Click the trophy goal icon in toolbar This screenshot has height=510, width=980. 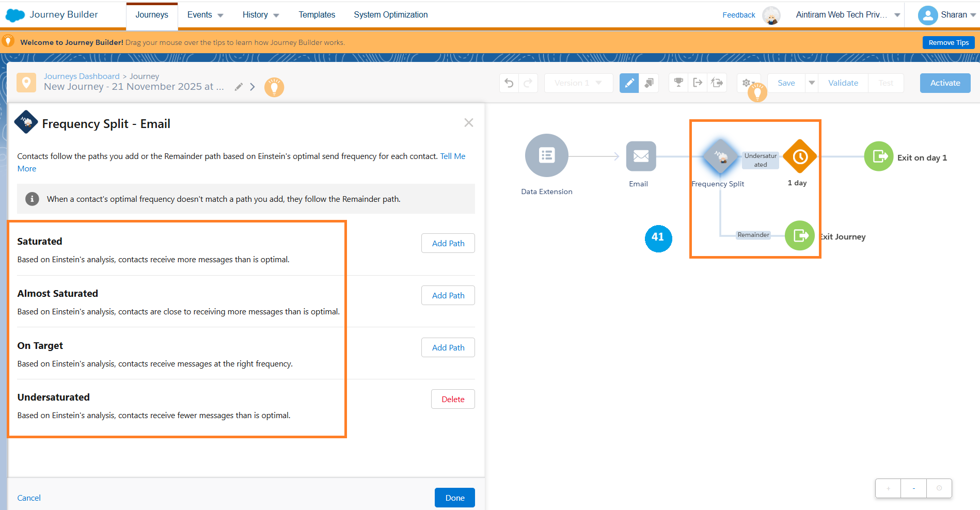pos(678,83)
